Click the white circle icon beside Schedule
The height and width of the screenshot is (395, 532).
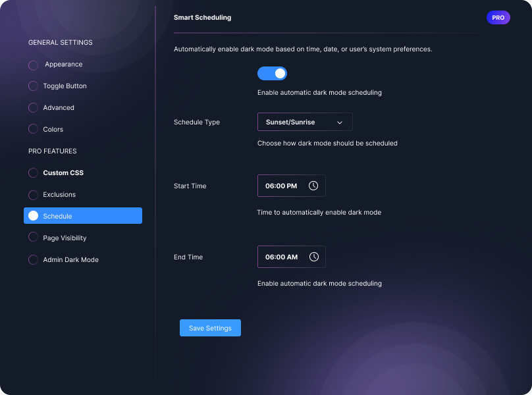pyautogui.click(x=33, y=216)
